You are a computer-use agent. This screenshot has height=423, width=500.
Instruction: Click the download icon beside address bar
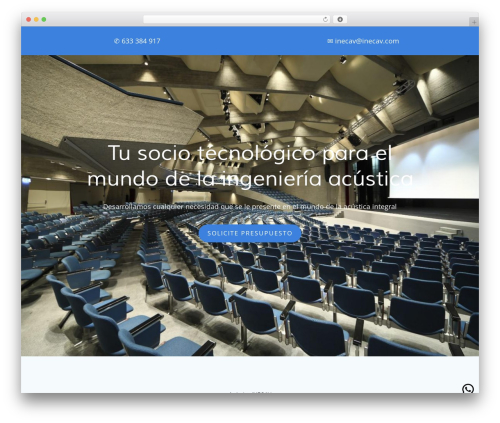tap(340, 19)
